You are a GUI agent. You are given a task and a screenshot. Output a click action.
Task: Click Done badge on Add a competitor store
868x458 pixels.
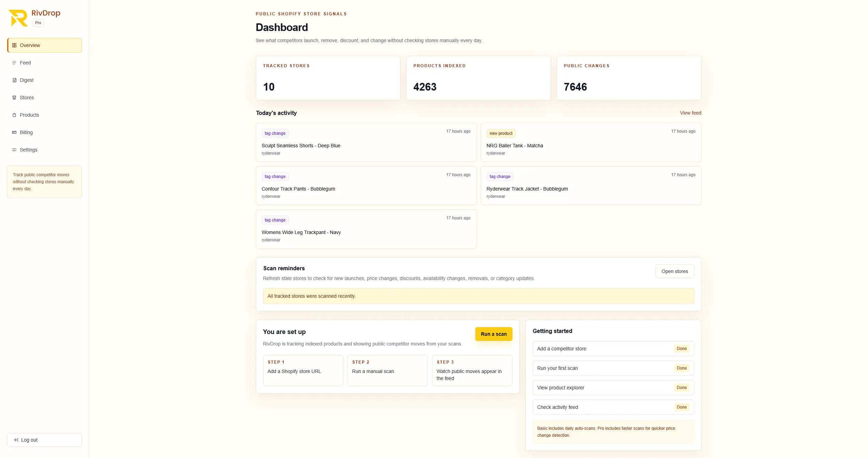682,349
